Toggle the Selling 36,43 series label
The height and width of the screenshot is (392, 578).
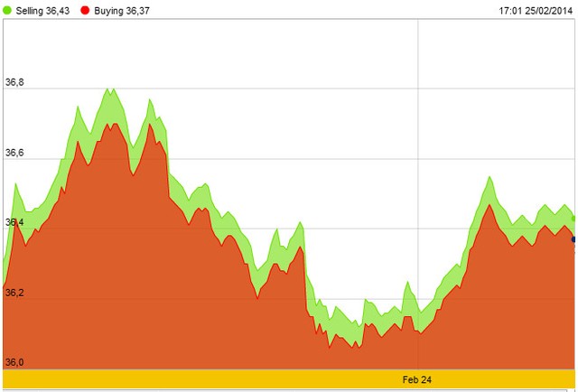pos(43,10)
